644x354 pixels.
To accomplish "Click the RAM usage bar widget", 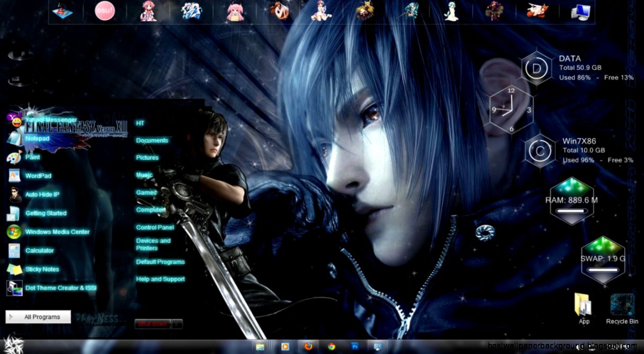I will point(571,211).
